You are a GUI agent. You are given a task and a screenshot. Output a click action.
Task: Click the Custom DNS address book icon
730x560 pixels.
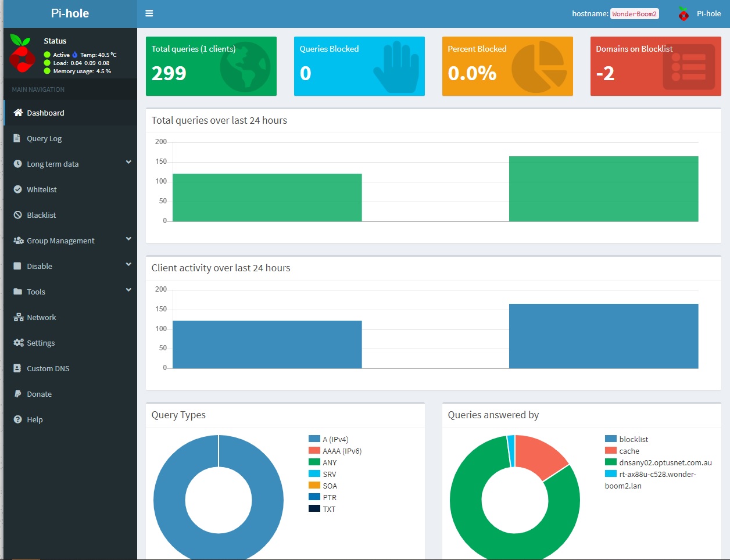tap(18, 368)
